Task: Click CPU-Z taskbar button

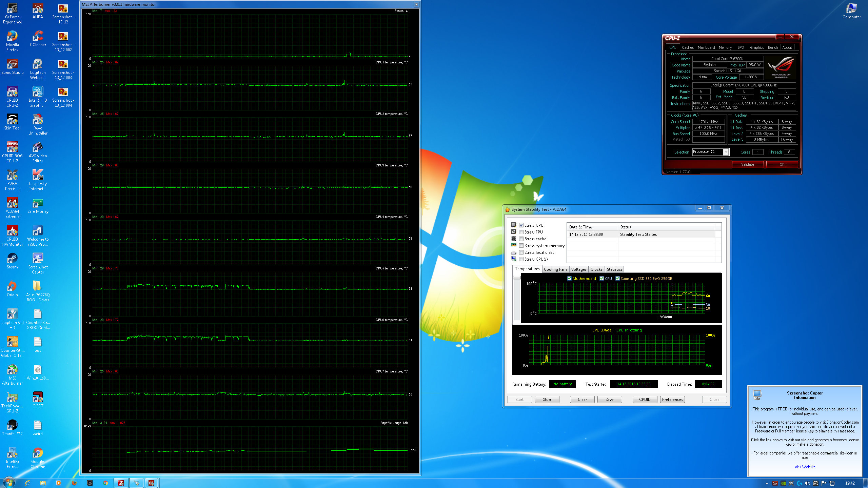Action: click(x=121, y=483)
